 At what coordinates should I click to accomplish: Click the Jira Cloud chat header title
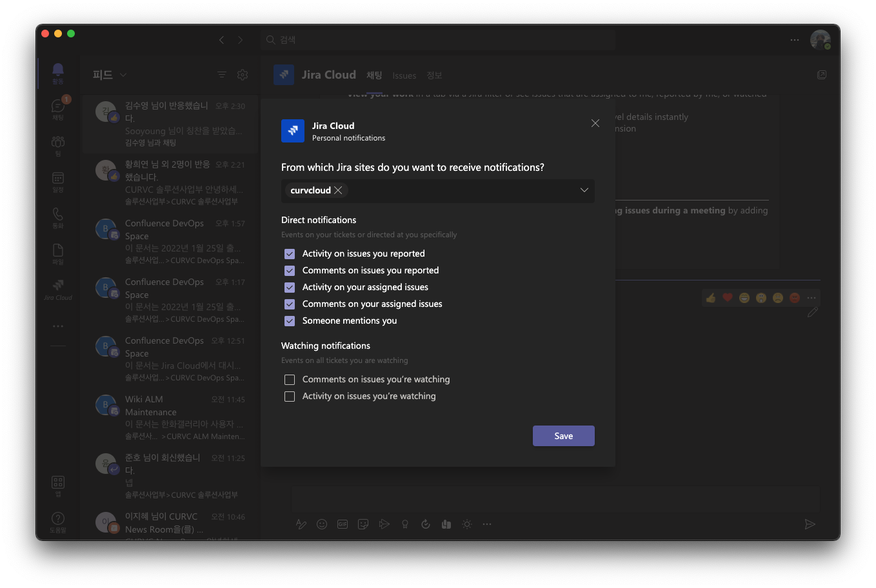point(329,75)
